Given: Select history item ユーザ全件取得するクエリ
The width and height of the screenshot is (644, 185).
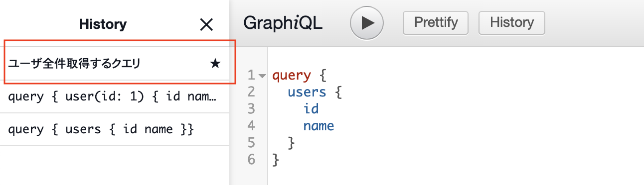Looking at the screenshot, I should (115, 64).
